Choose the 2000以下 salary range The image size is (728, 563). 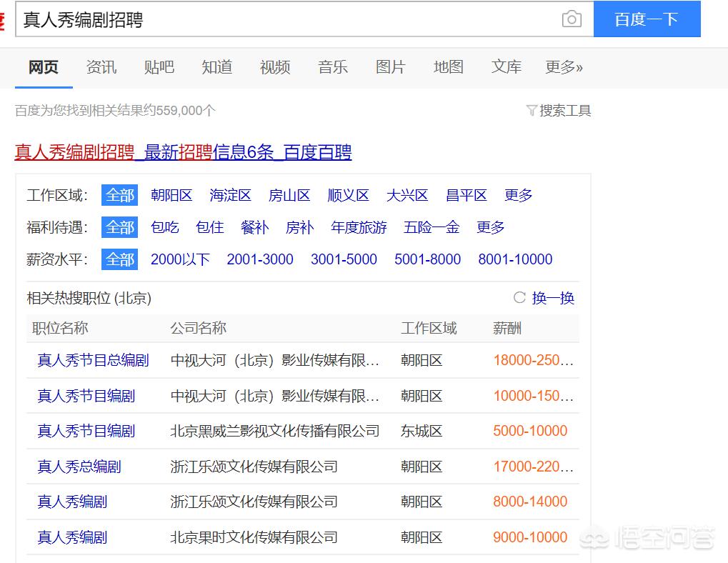[180, 259]
